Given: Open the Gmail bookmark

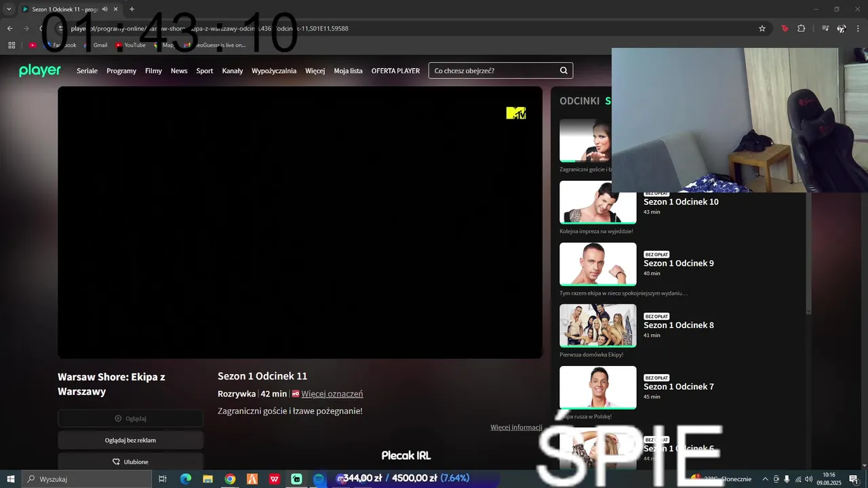Looking at the screenshot, I should tap(96, 45).
